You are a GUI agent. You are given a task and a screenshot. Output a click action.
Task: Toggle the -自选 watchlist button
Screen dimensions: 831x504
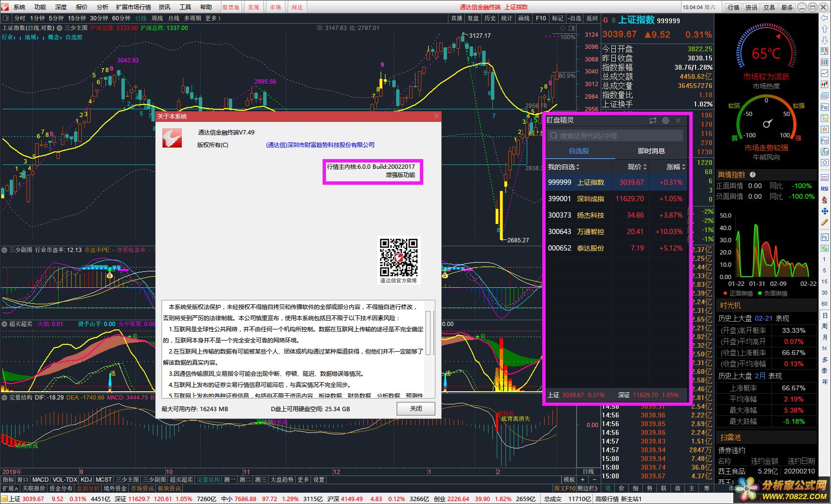(x=575, y=18)
